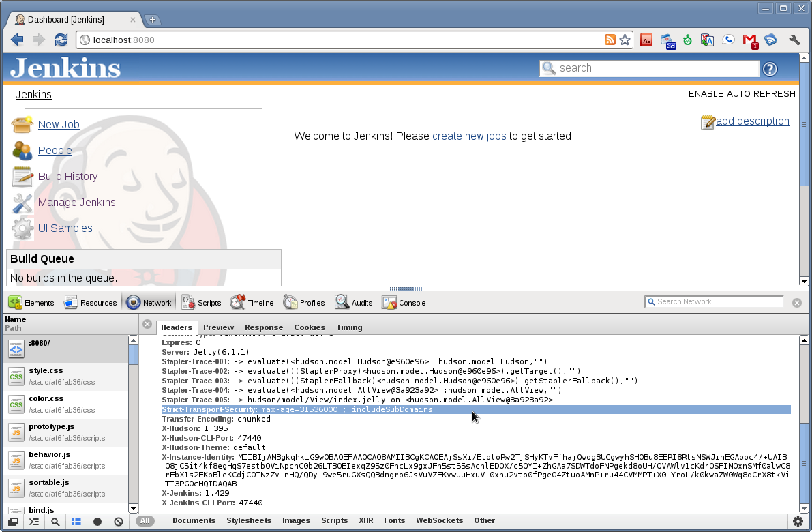This screenshot has width=812, height=532.
Task: Open the Scripts devtools panel
Action: click(201, 303)
